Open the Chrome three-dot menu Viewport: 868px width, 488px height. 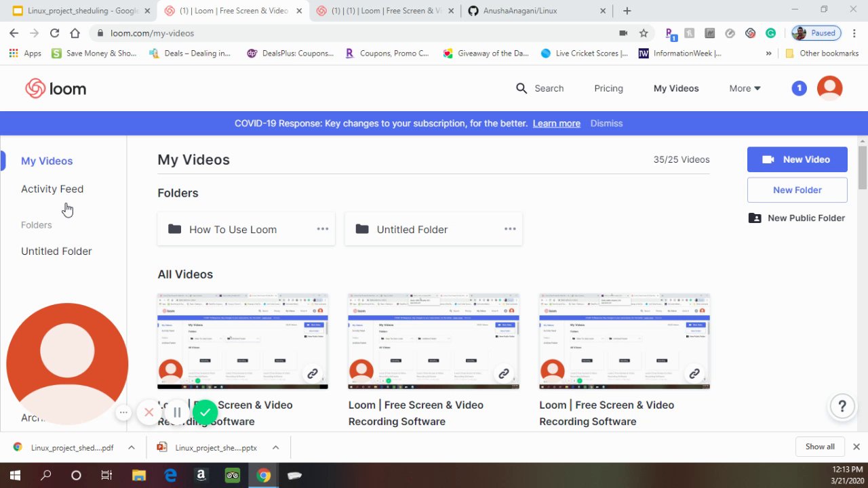(854, 33)
